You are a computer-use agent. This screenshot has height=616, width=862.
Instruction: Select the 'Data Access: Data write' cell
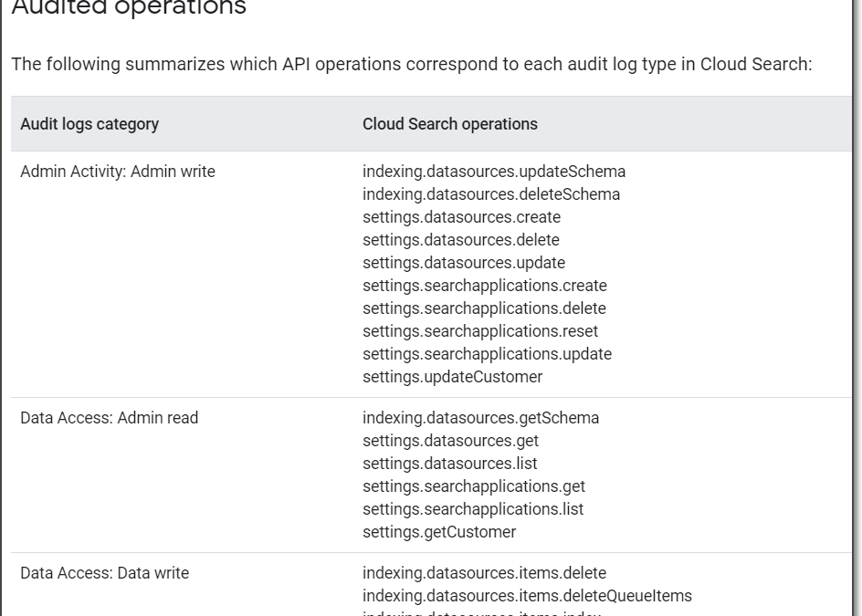tap(104, 572)
